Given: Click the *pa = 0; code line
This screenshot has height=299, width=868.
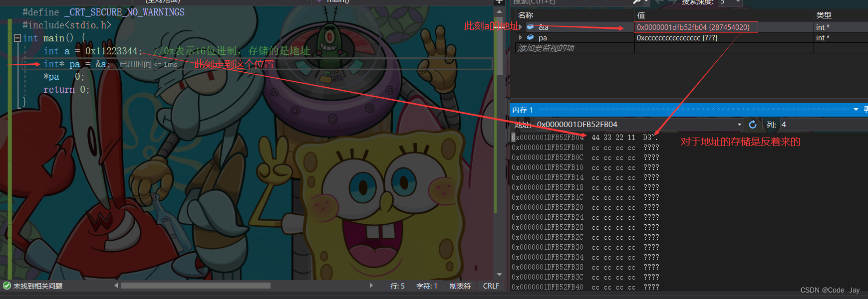Looking at the screenshot, I should 64,77.
